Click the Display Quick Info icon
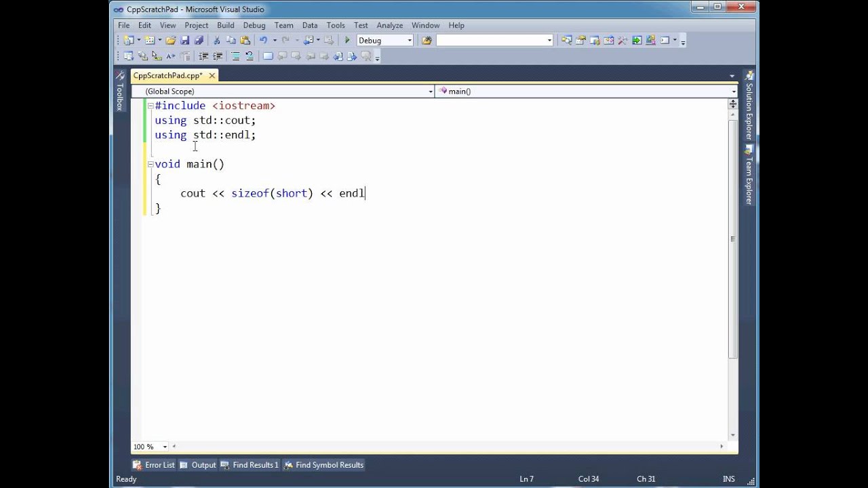This screenshot has width=868, height=488. [157, 56]
